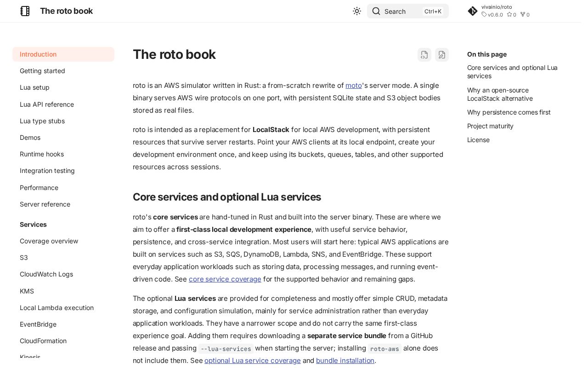Open Integration testing page
588x368 pixels.
pyautogui.click(x=47, y=171)
